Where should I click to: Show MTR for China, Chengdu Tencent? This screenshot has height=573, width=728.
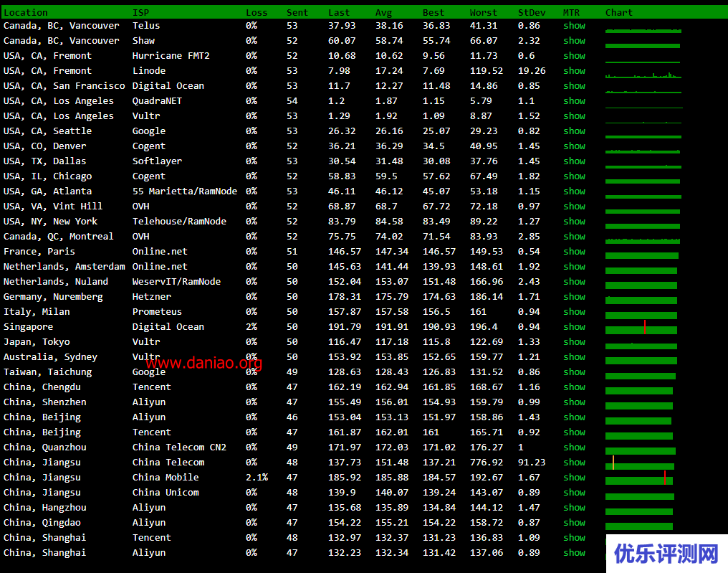coord(575,387)
